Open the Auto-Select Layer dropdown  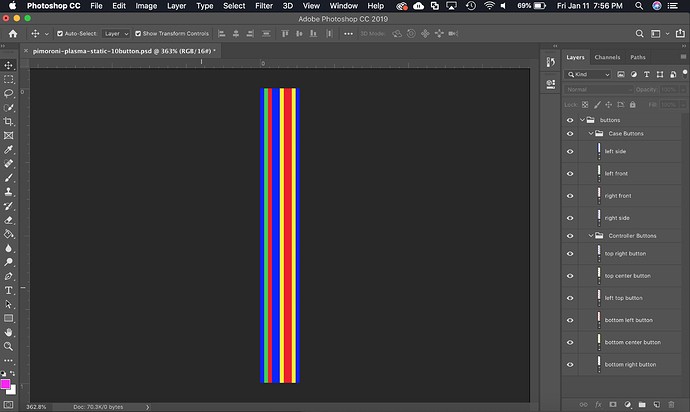pos(116,33)
